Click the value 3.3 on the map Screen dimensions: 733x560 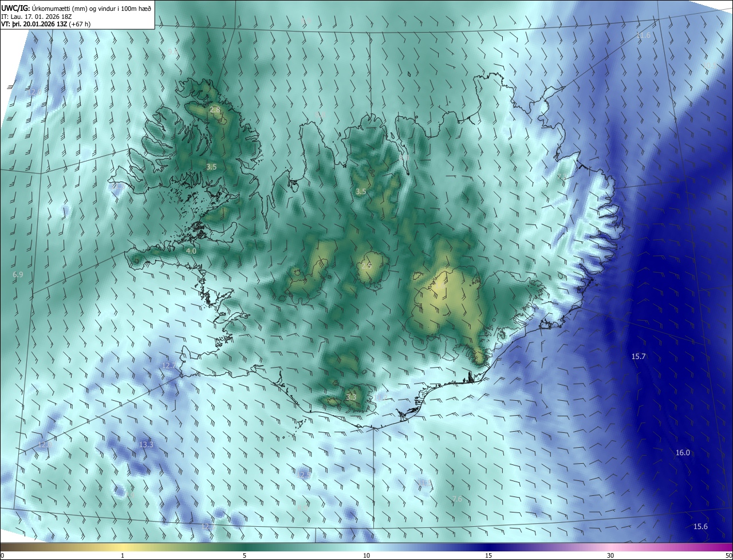click(x=351, y=397)
